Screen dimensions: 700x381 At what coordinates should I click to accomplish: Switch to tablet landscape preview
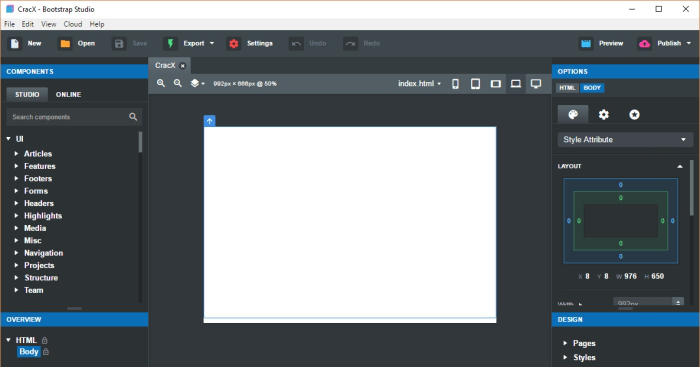(x=496, y=84)
